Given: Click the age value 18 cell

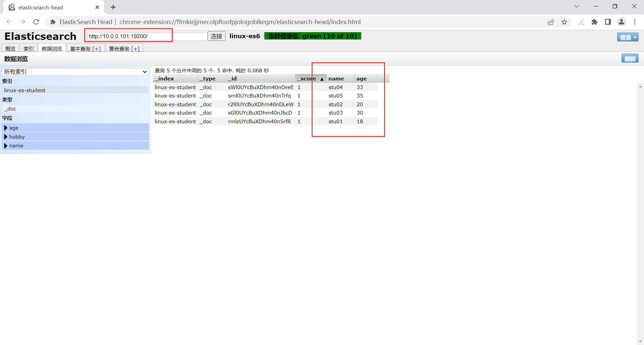Looking at the screenshot, I should (x=360, y=121).
